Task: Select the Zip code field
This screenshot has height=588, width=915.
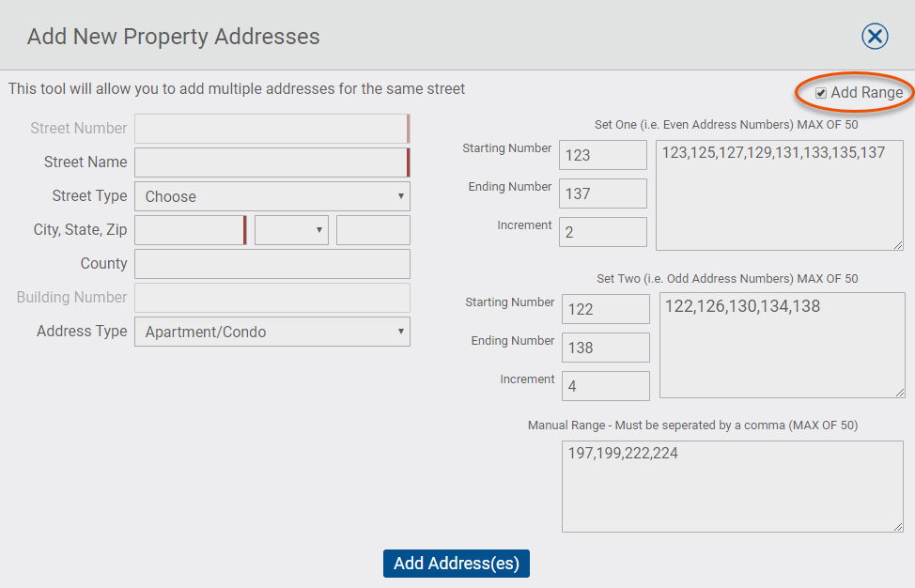Action: click(374, 230)
